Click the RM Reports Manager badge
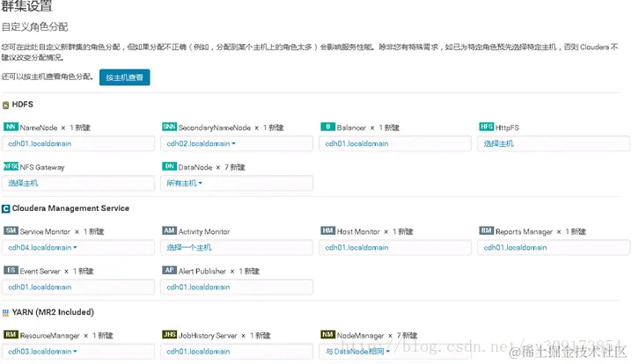632x364 pixels. click(487, 230)
